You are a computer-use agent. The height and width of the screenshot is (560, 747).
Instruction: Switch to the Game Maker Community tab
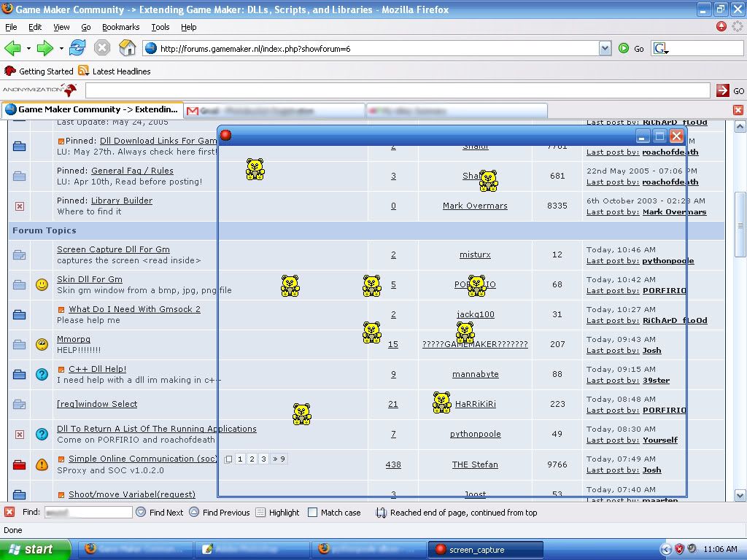(93, 110)
